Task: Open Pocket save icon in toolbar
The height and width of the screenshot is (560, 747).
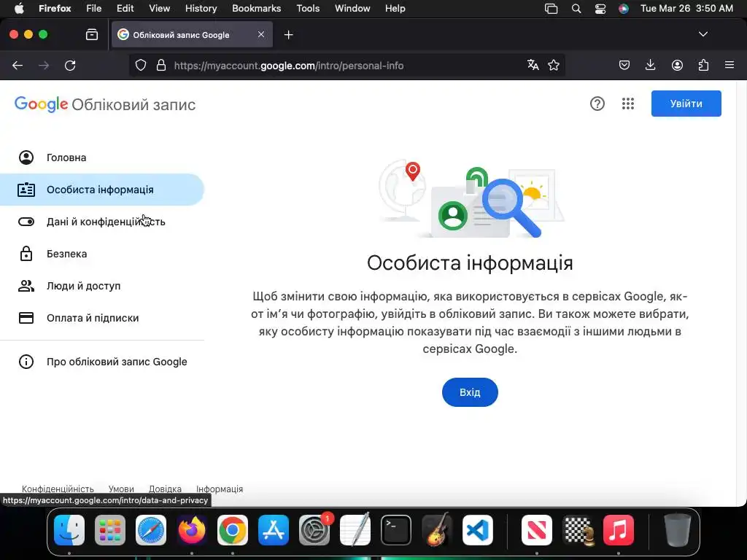Action: [x=624, y=65]
